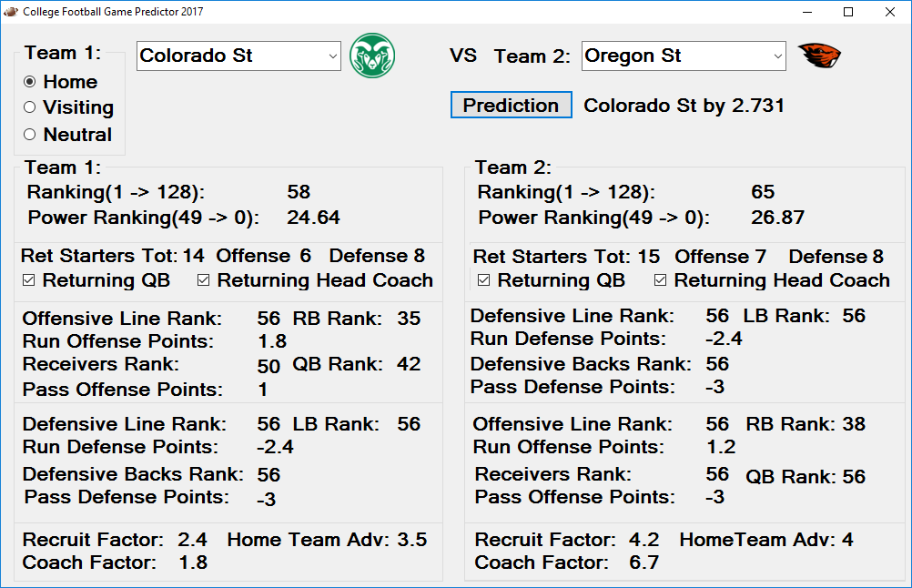Close the College Football Game Predictor window
Screen dimensions: 912x588
(x=890, y=12)
